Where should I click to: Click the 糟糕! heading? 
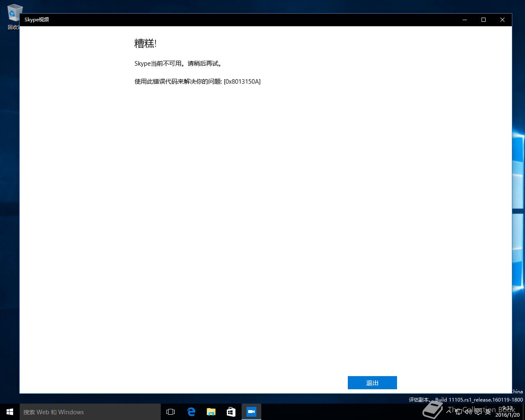(x=146, y=43)
